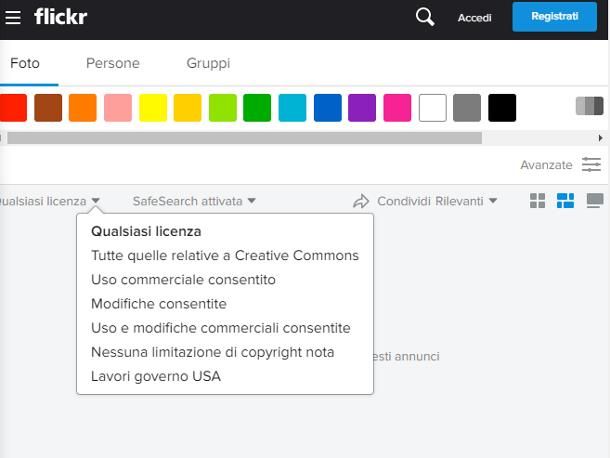Click the Accedi sign-in link

pos(474,18)
